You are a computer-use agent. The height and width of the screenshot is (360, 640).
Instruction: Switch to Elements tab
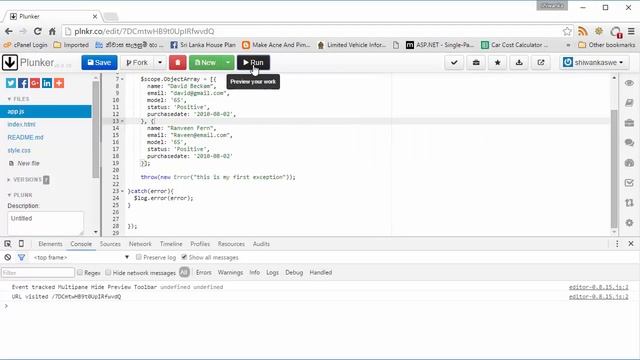coord(50,244)
